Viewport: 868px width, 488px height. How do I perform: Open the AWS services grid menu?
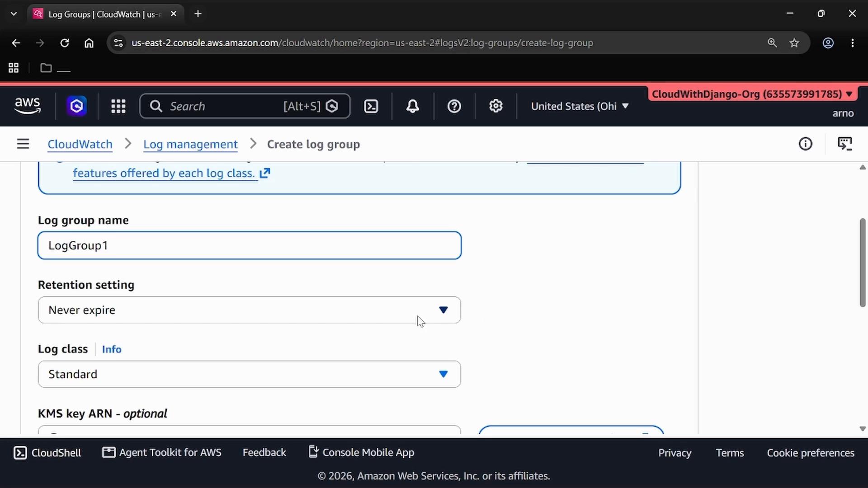118,106
